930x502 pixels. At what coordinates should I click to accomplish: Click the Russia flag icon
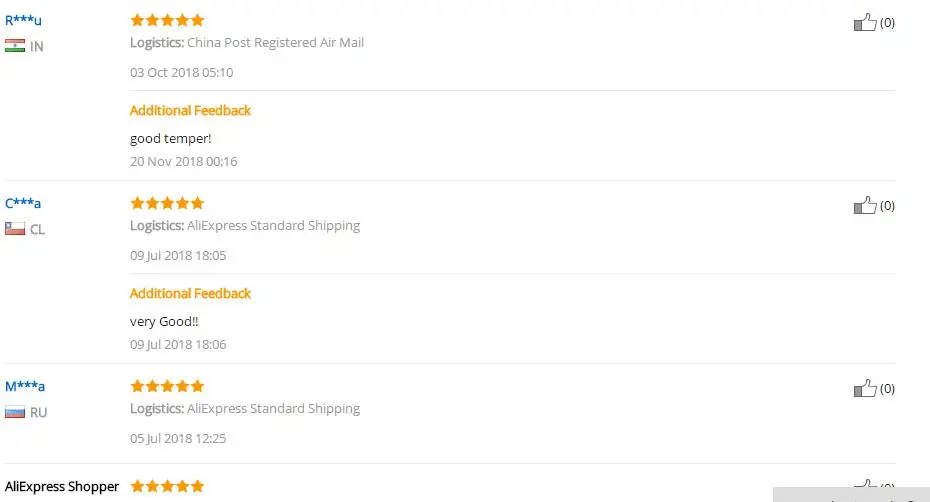(x=15, y=412)
